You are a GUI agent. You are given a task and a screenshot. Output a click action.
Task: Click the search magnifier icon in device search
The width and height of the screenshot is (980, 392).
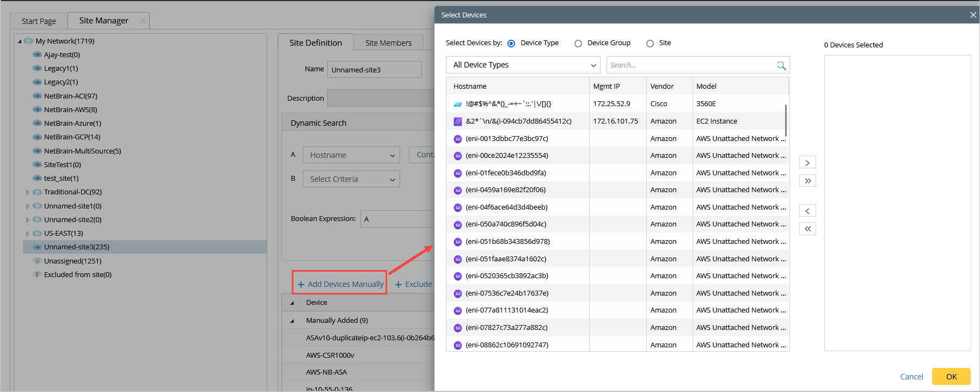[x=781, y=65]
